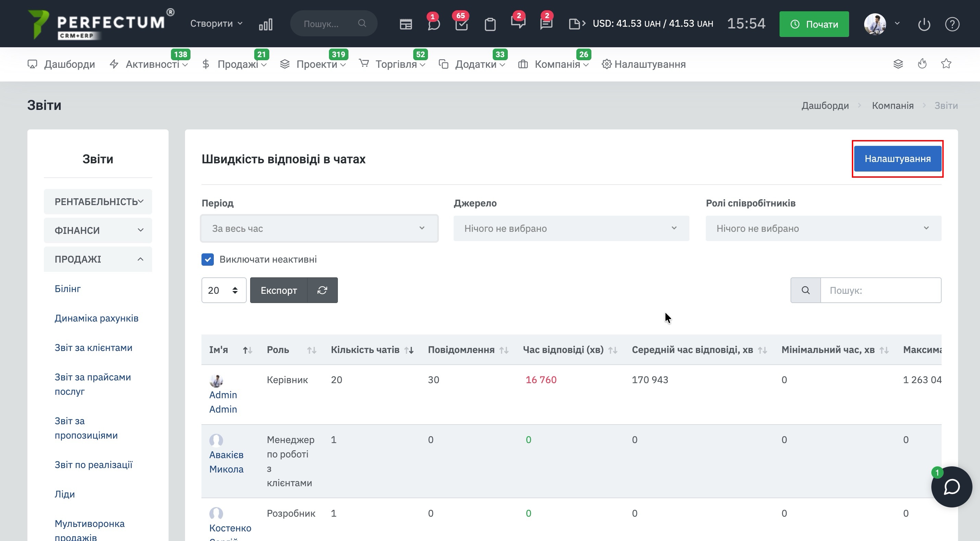Click the favorites star icon
The width and height of the screenshot is (980, 541).
click(x=946, y=64)
